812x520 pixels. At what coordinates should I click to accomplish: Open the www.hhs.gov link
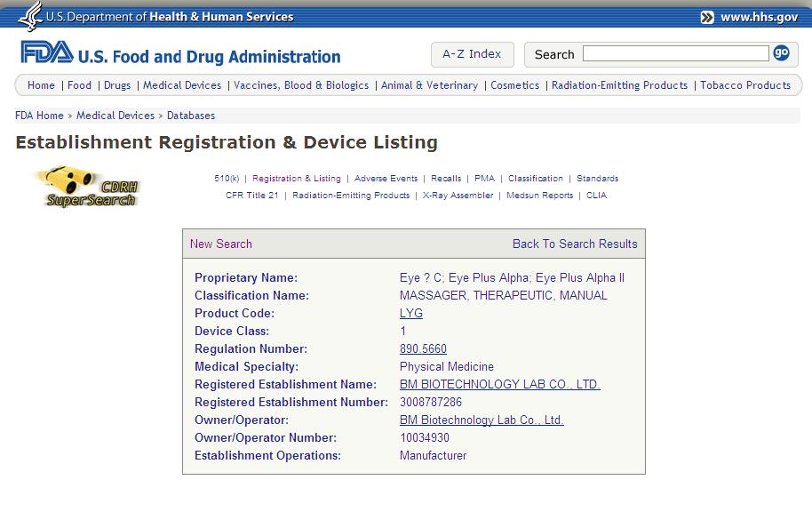pos(759,17)
